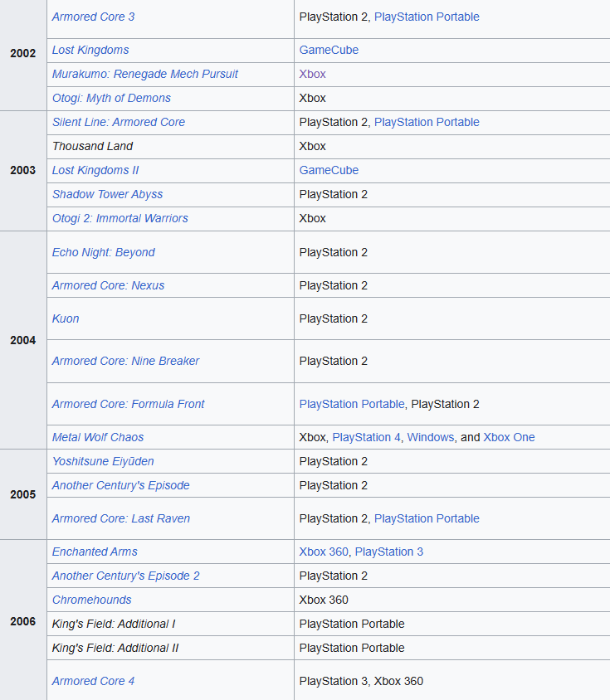
Task: Click Xbox text in Otogi 2 row
Action: coord(312,219)
